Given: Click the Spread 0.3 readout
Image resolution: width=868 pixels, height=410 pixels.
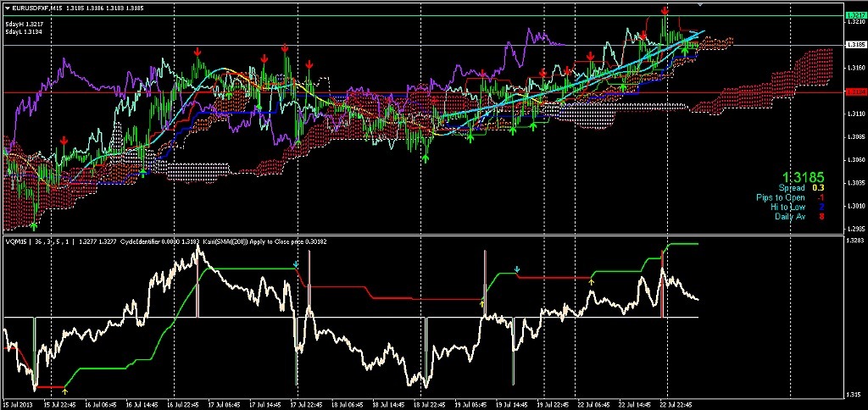Looking at the screenshot, I should point(802,188).
